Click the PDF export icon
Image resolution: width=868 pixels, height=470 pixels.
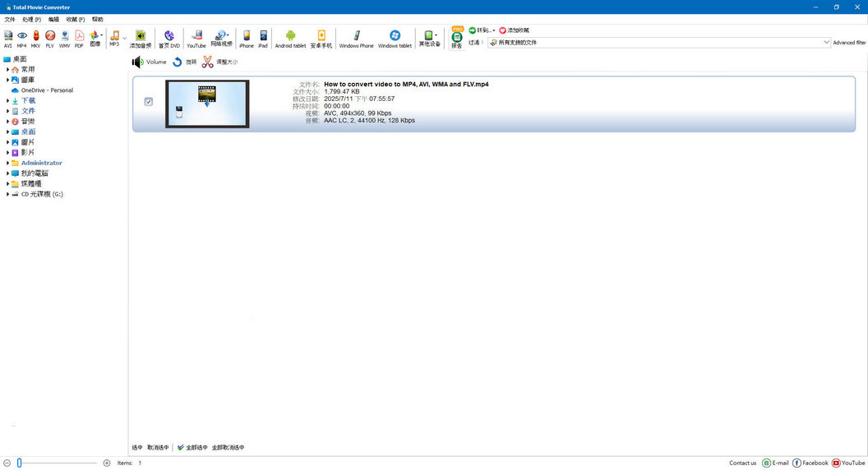(79, 39)
